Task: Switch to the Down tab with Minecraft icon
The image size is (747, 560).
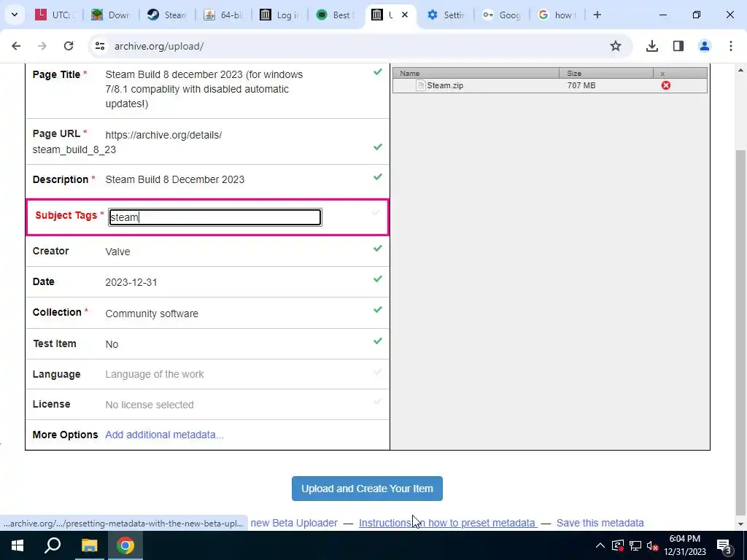Action: click(x=111, y=15)
